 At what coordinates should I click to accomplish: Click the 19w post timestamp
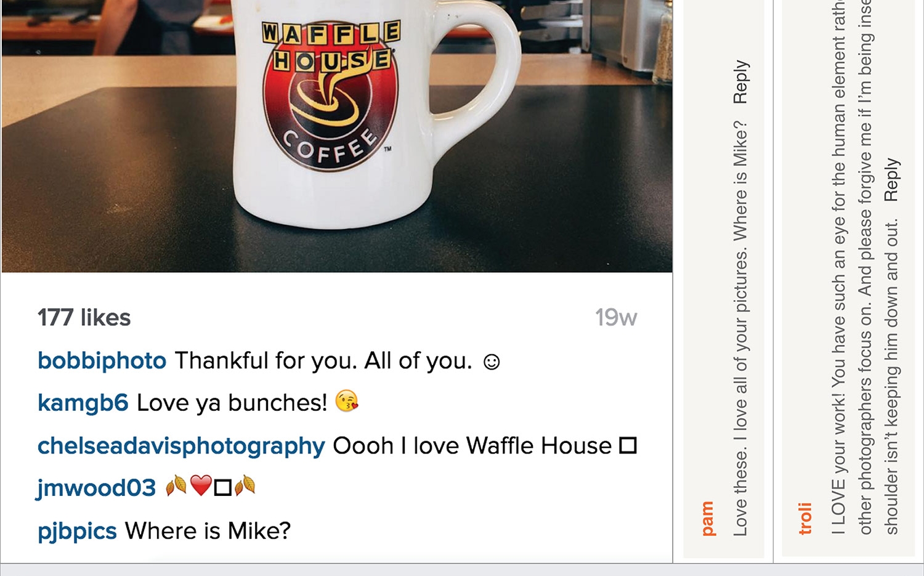(616, 318)
